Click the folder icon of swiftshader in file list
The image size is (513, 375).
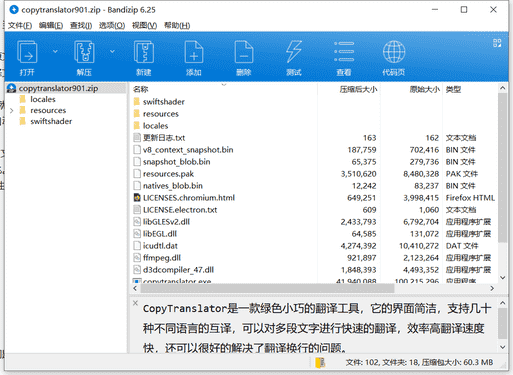(137, 102)
